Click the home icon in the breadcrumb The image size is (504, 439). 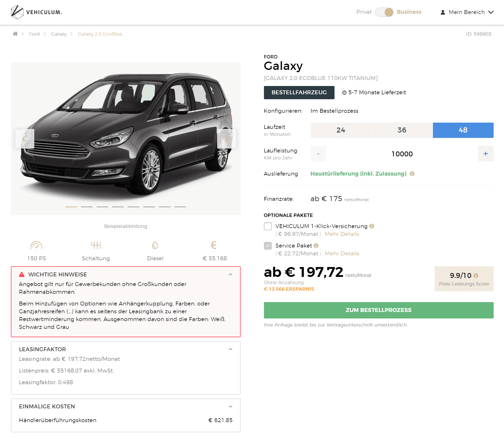coord(15,34)
